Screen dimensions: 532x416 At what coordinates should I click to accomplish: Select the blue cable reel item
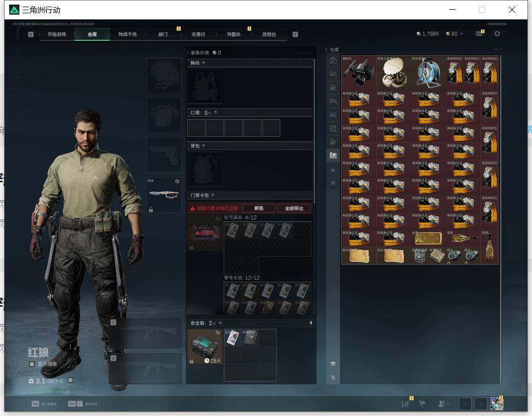pos(428,72)
